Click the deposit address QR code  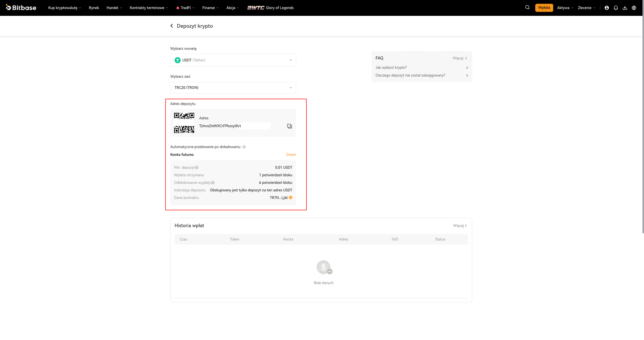(184, 123)
